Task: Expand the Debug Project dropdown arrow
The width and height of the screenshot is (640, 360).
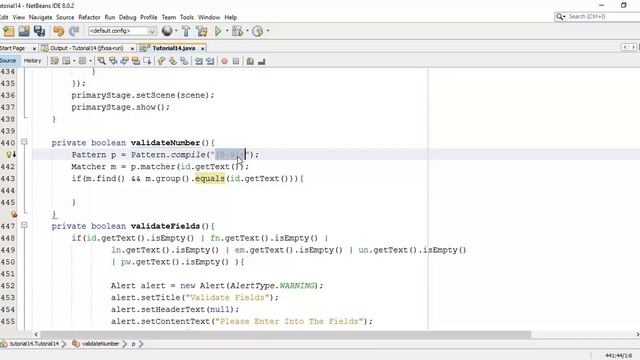Action: 247,31
